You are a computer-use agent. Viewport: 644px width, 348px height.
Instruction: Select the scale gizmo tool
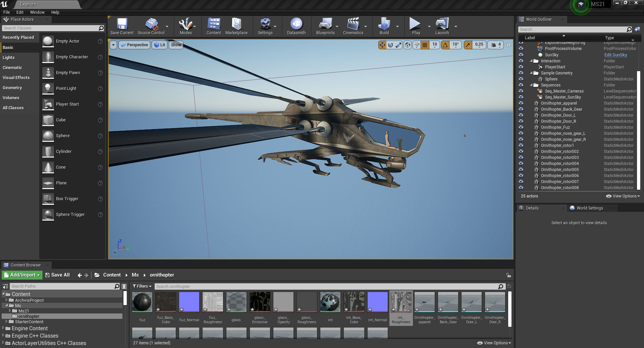point(398,45)
